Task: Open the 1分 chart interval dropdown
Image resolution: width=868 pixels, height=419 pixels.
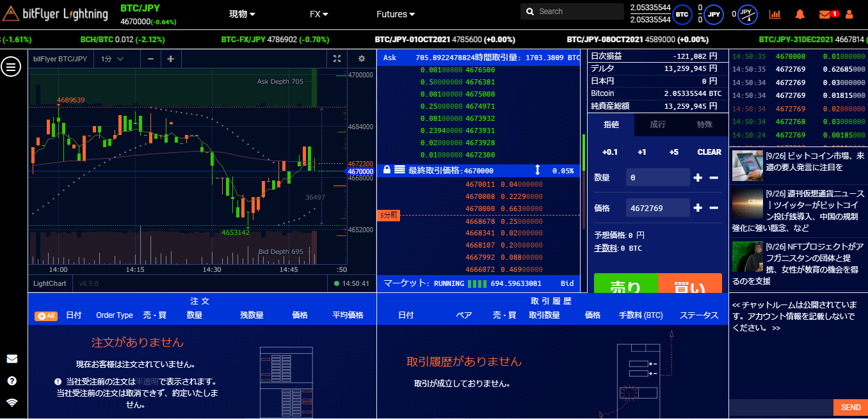Action: [112, 59]
